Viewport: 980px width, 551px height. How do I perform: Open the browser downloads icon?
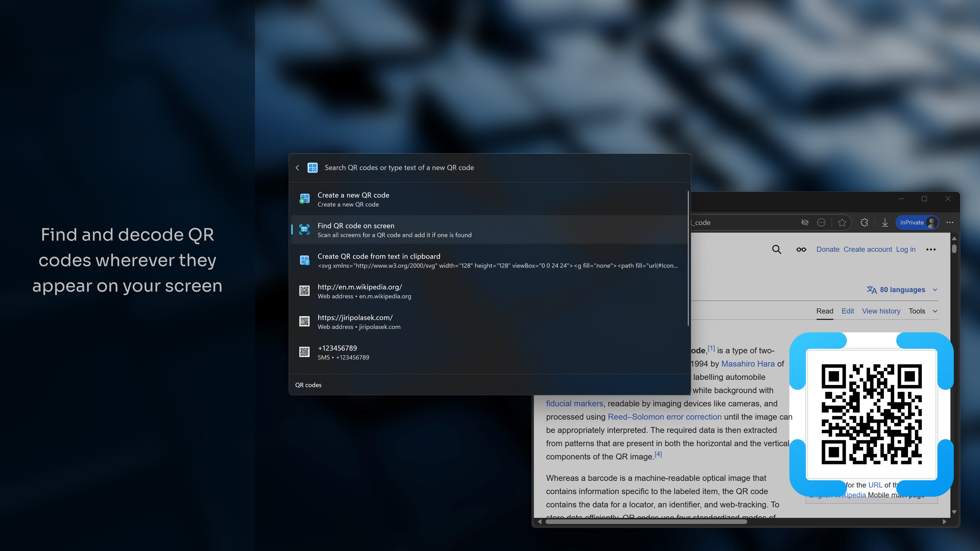(x=885, y=222)
